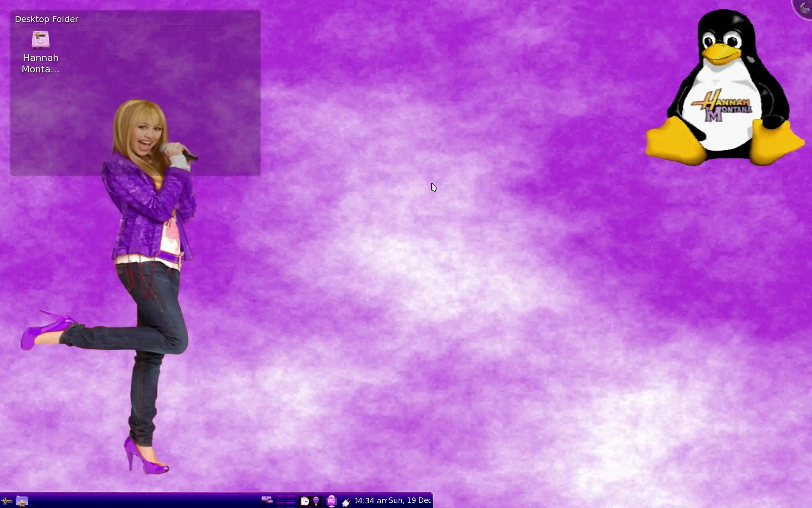
Task: Click the light bulb tray icon
Action: pyautogui.click(x=316, y=501)
